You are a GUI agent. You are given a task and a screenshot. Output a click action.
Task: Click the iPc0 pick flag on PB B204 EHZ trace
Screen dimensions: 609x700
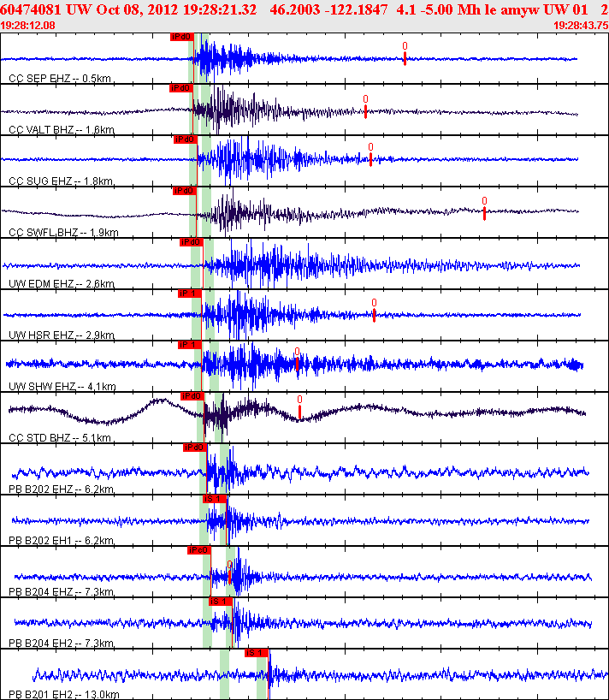[x=199, y=550]
